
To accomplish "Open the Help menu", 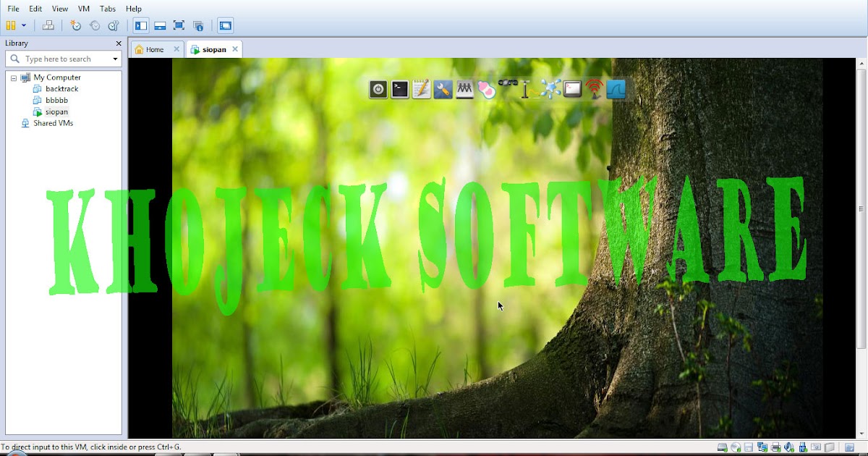I will tap(134, 9).
